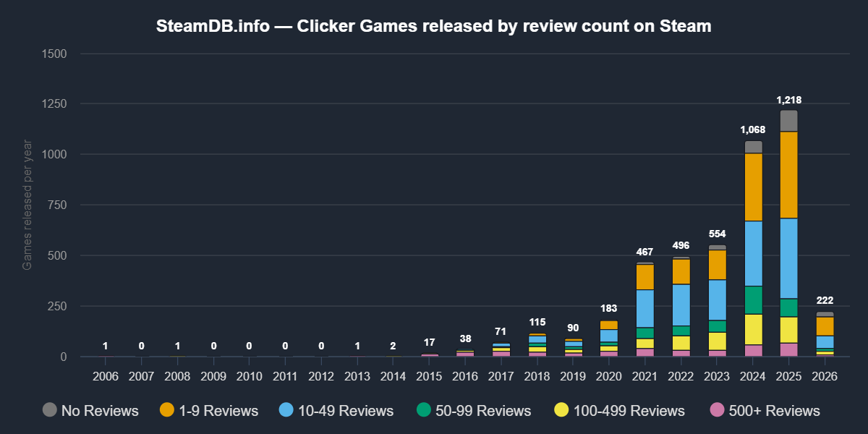Viewport: 868px width, 434px height.
Task: Hide the 10-49 Reviews series
Action: tap(345, 411)
